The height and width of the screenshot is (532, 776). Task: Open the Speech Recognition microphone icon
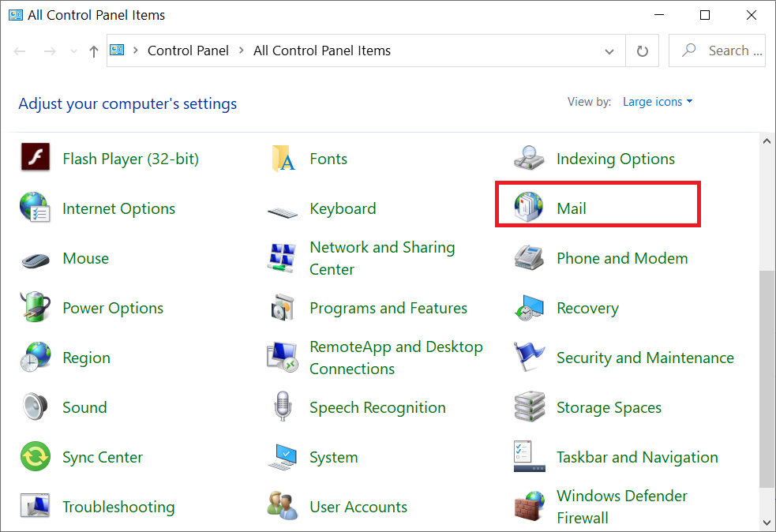click(x=282, y=407)
